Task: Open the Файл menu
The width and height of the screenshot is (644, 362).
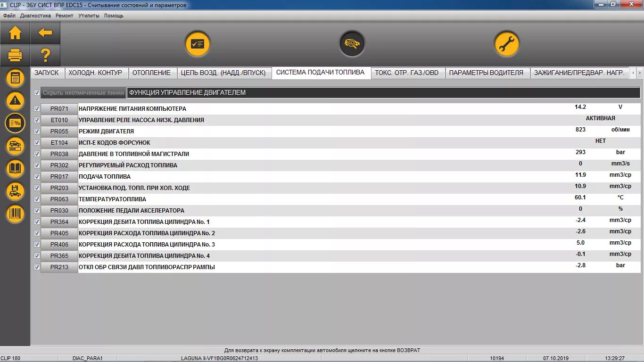Action: (x=9, y=16)
